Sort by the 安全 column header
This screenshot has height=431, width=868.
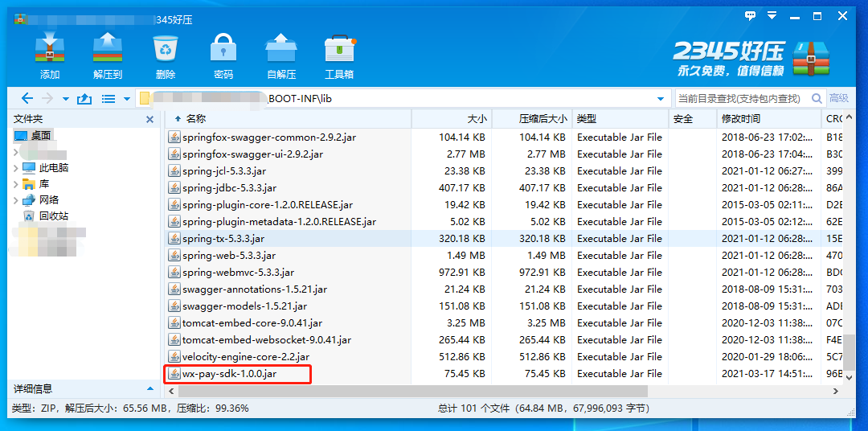(x=683, y=118)
